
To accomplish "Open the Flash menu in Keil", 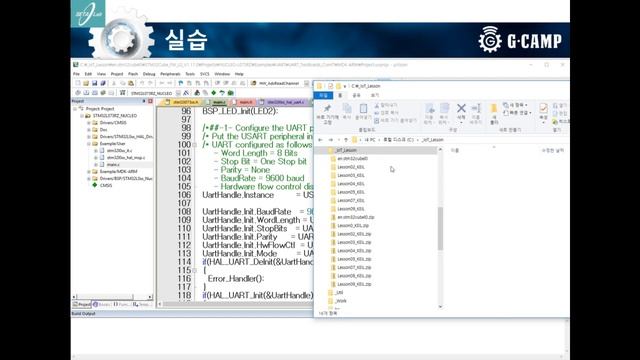I will point(133,74).
